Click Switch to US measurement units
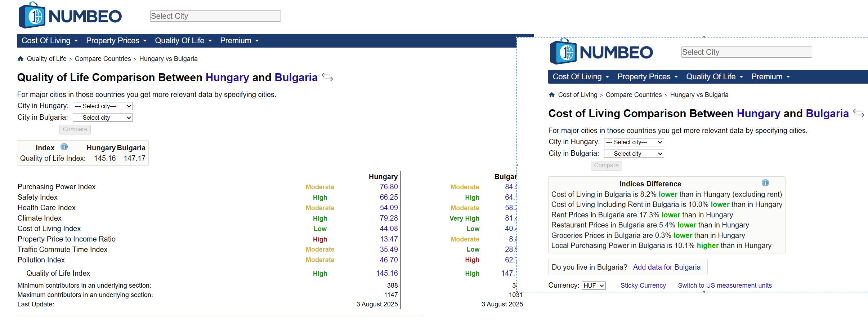Image resolution: width=868 pixels, height=332 pixels. click(725, 285)
